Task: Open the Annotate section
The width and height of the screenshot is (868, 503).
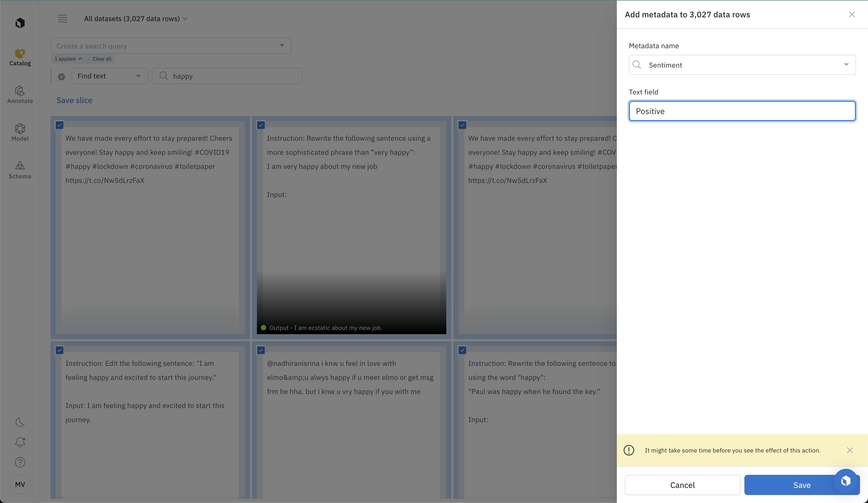Action: click(20, 95)
